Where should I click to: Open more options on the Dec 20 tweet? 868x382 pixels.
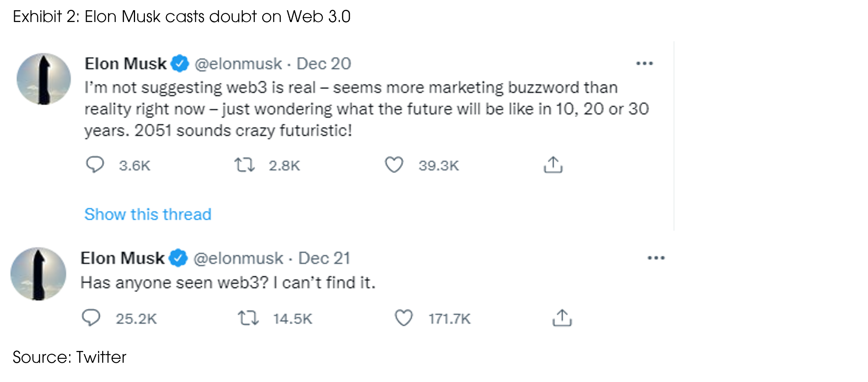pyautogui.click(x=645, y=63)
